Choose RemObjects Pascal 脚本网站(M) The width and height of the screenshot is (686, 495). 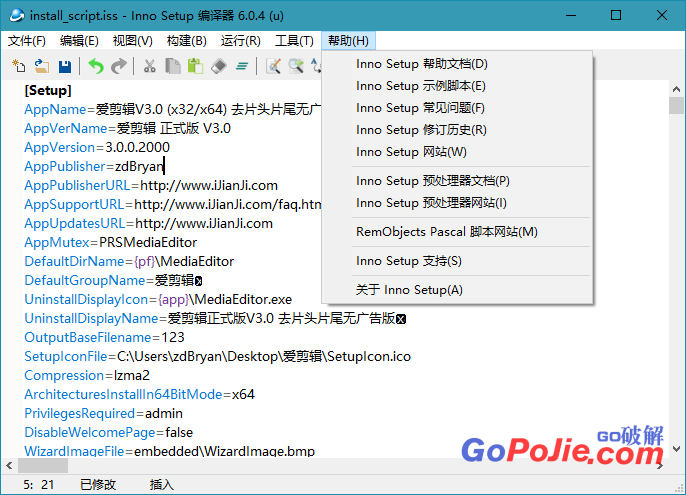457,232
